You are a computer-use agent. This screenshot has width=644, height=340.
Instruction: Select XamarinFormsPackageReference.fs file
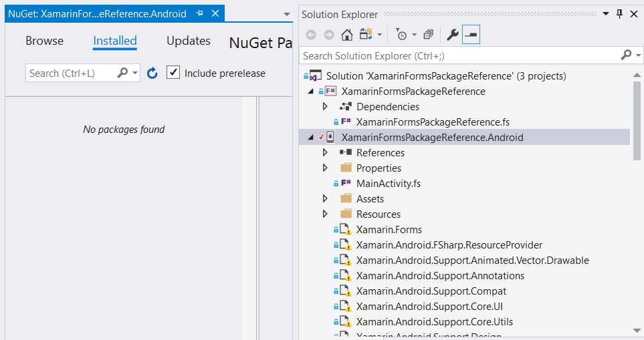[x=433, y=122]
